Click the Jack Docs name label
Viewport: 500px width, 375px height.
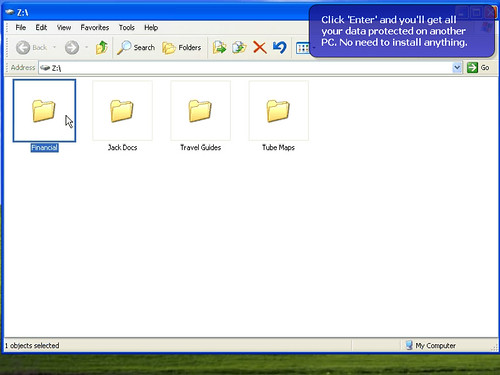(122, 148)
